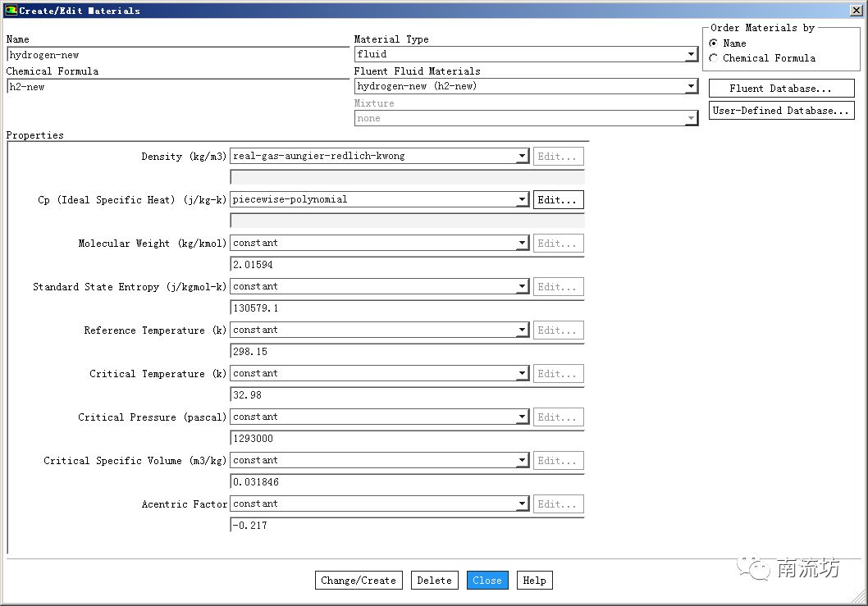This screenshot has width=868, height=606.
Task: Click Edit button for Cp piecewise-polynomial
Action: point(558,200)
